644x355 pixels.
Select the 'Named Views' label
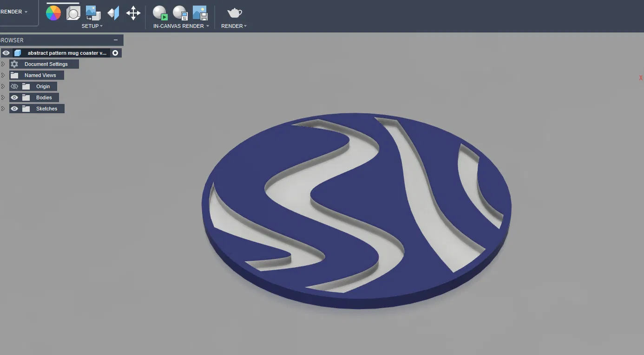(x=40, y=75)
